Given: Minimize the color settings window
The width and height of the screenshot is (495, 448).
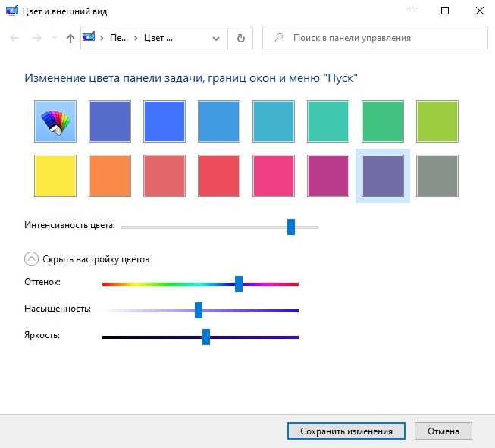Looking at the screenshot, I should (411, 11).
